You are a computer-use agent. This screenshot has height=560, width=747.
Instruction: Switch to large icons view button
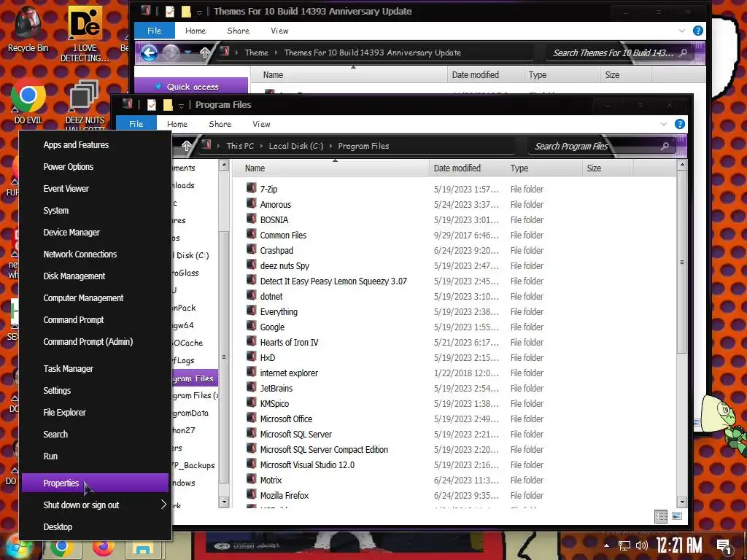[677, 516]
